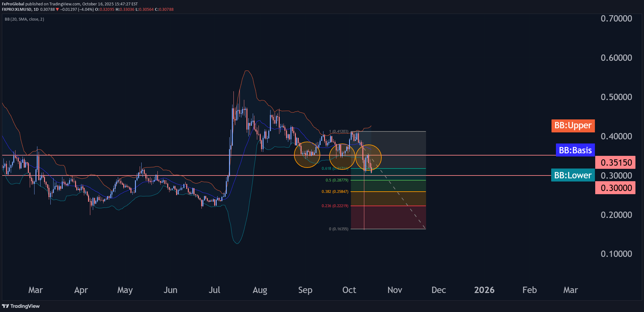Screen dimensions: 644x312
Task: Click the 2026 label on time axis
Action: [x=484, y=290]
